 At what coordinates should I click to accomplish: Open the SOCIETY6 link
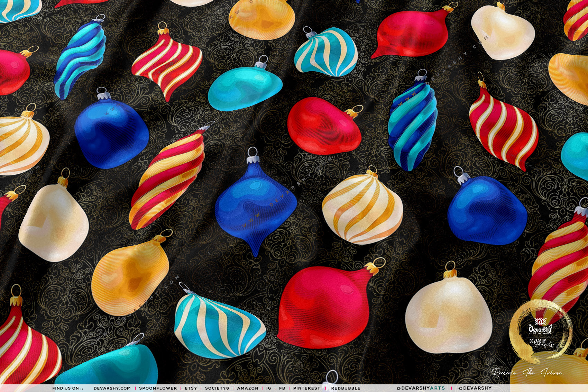coord(217,388)
